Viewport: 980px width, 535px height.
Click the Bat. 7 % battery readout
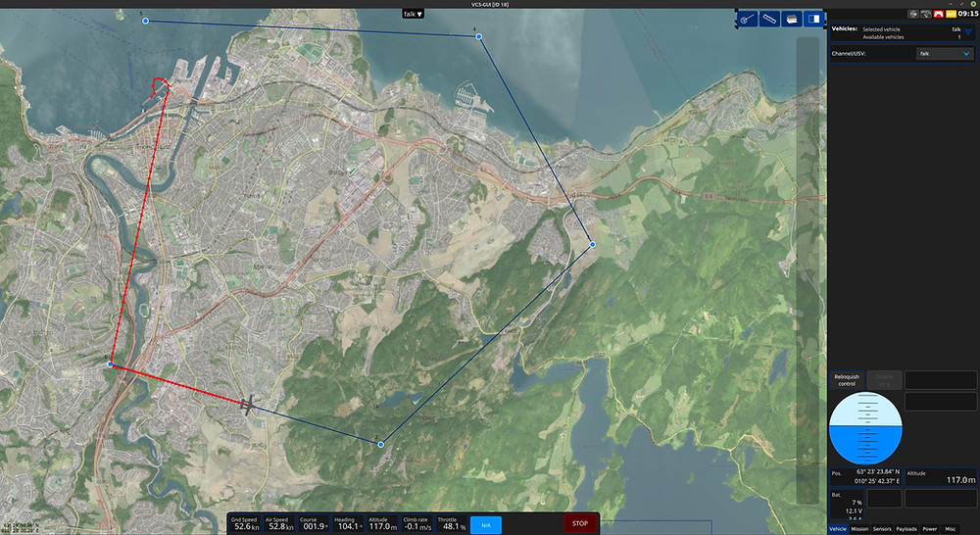coord(847,506)
